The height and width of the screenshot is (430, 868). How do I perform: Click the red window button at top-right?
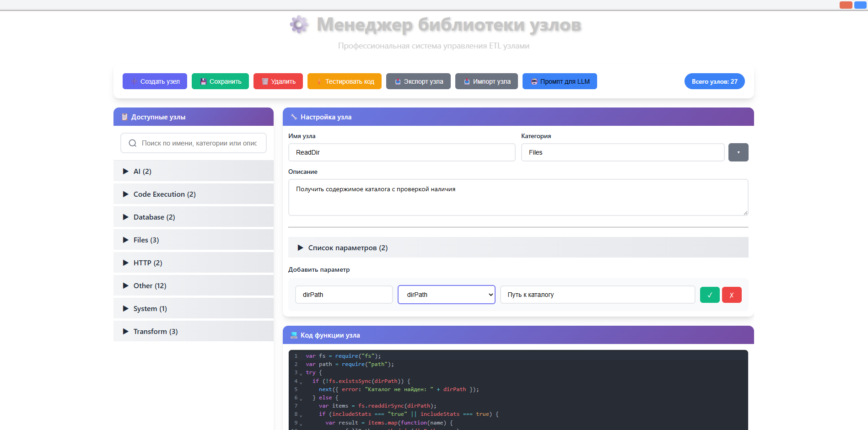pyautogui.click(x=846, y=5)
